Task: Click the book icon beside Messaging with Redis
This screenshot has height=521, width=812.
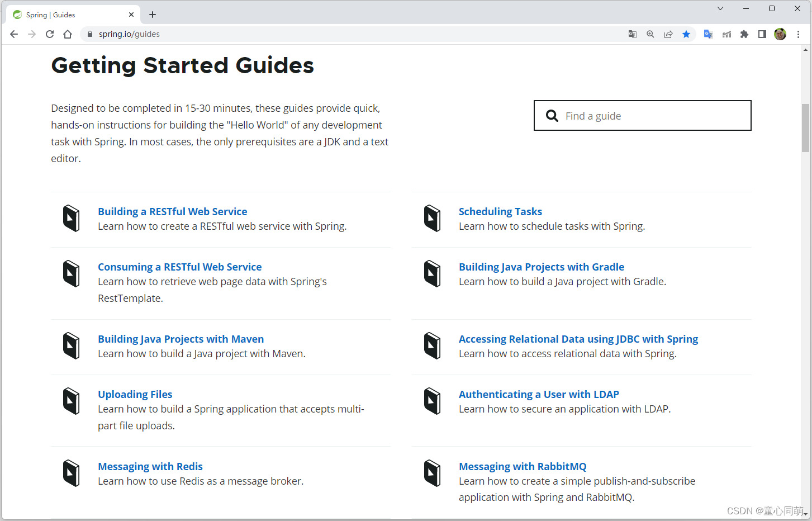Action: tap(72, 473)
